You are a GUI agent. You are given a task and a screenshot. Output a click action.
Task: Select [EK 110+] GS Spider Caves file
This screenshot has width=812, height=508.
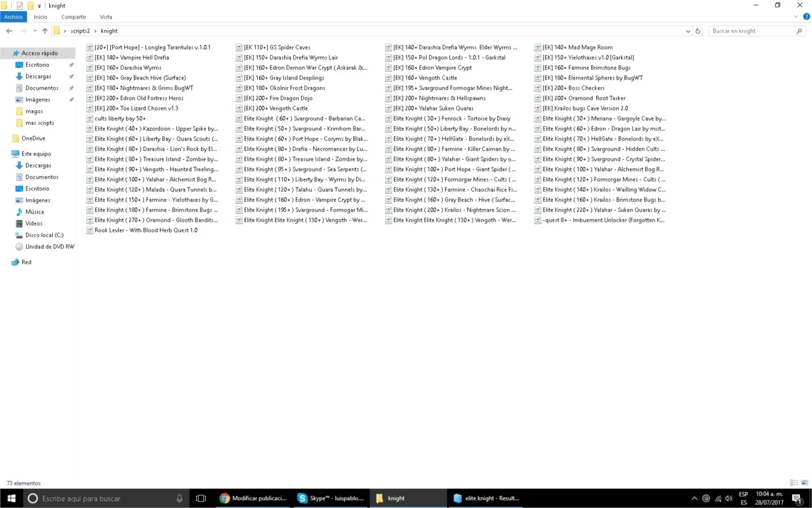[x=273, y=48]
